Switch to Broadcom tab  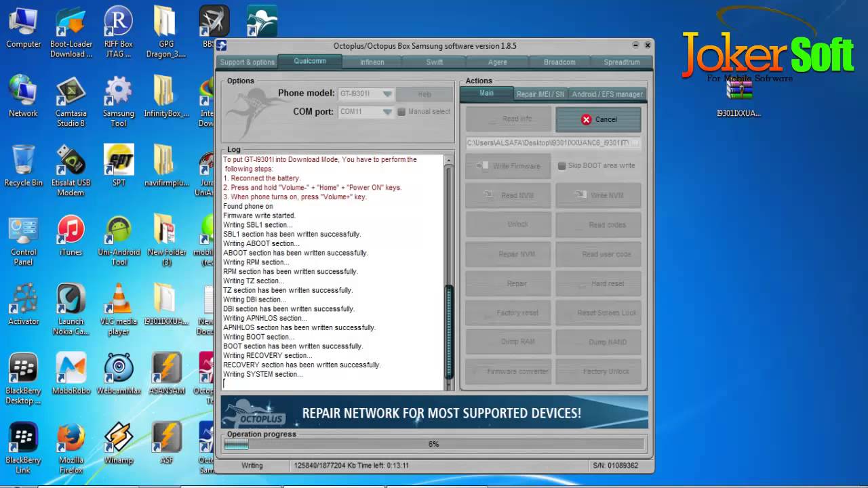559,62
